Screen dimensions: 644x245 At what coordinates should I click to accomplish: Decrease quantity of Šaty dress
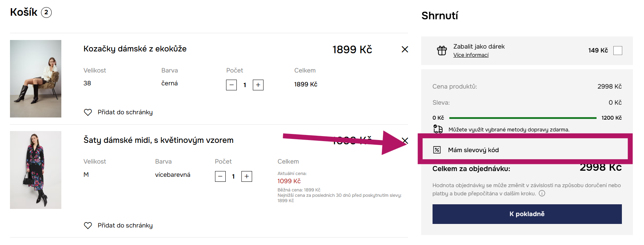coord(220,176)
